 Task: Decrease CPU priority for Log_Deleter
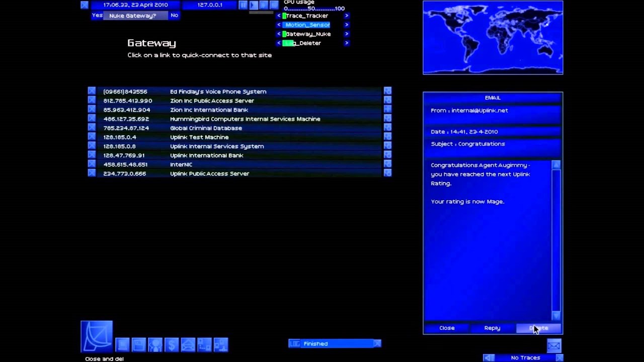pos(279,43)
